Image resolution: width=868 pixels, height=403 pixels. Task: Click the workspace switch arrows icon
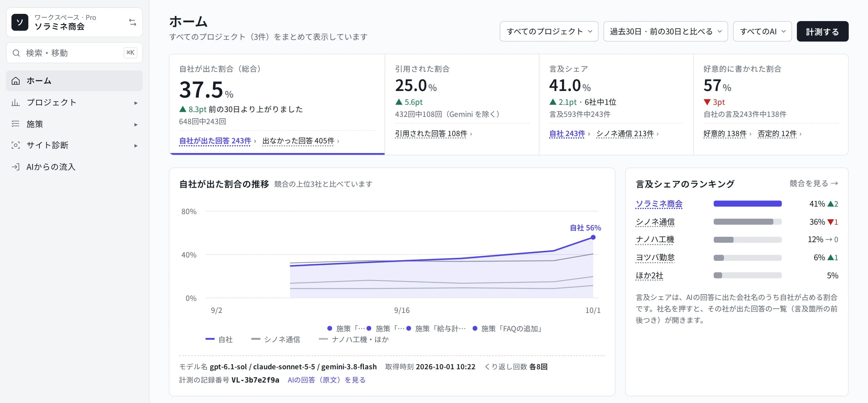(132, 22)
